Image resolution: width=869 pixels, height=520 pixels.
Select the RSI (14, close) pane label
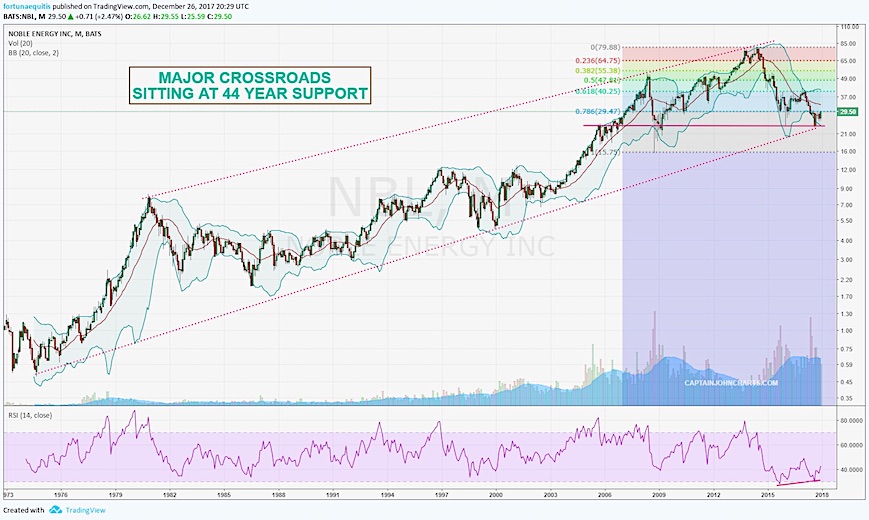coord(30,415)
